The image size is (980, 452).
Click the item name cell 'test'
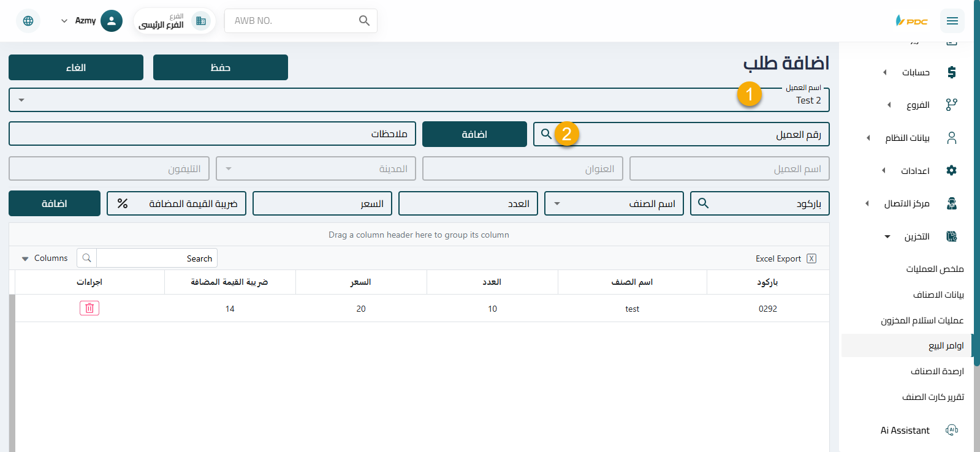tap(632, 309)
